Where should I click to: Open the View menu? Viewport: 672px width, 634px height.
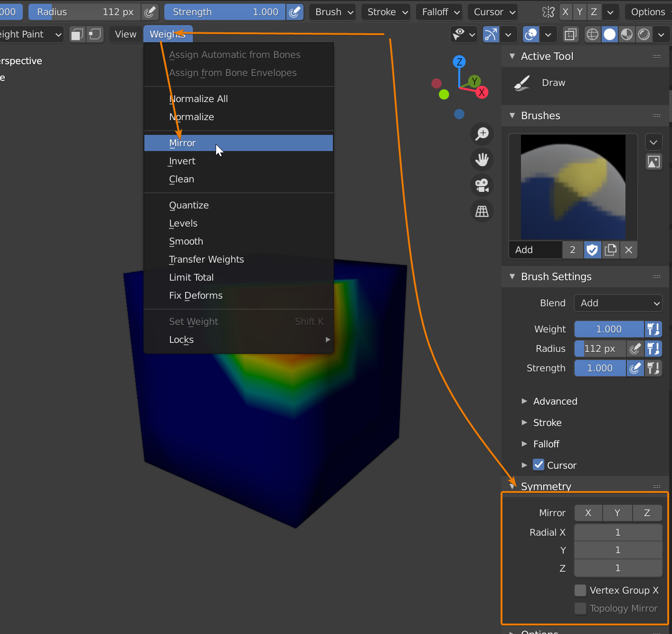pyautogui.click(x=125, y=34)
